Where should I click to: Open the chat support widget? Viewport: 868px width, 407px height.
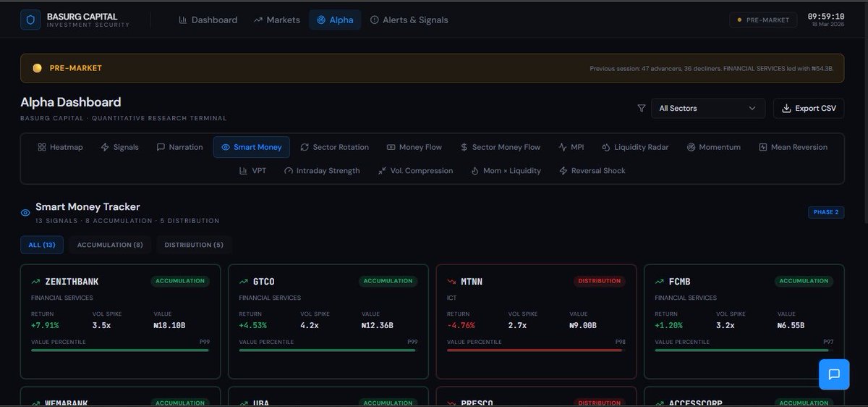coord(834,374)
